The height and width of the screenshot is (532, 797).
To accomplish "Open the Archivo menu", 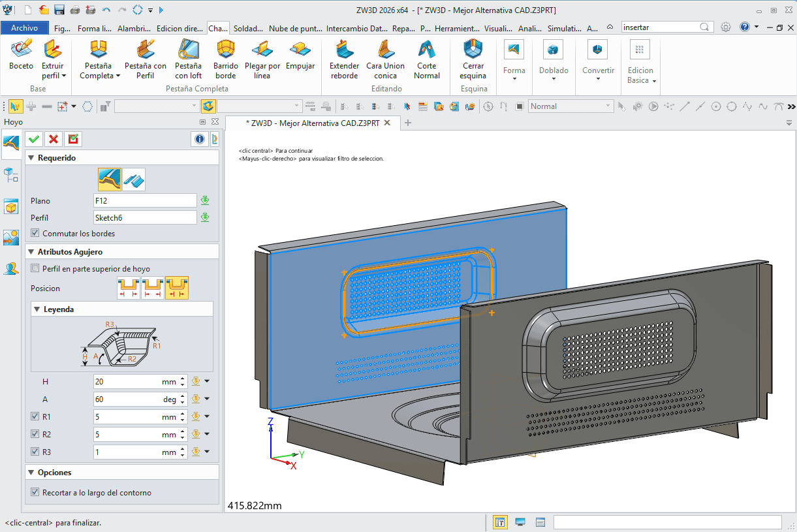I will click(25, 28).
